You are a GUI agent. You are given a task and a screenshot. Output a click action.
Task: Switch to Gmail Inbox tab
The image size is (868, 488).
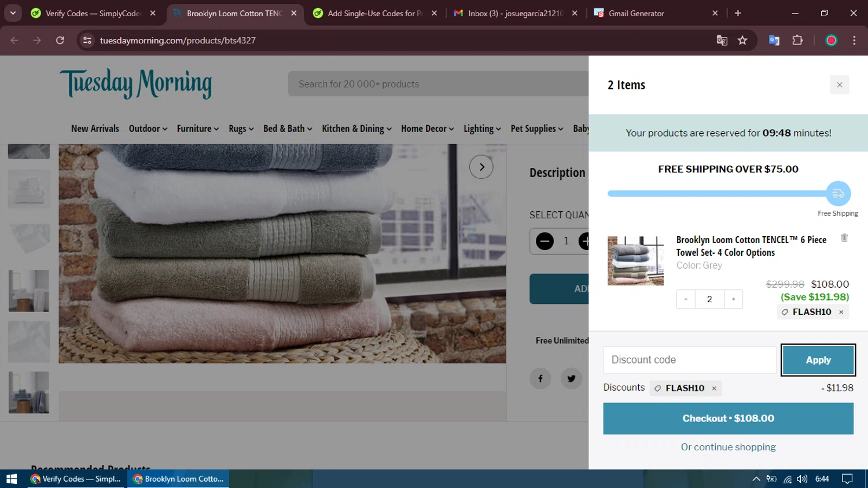click(516, 13)
